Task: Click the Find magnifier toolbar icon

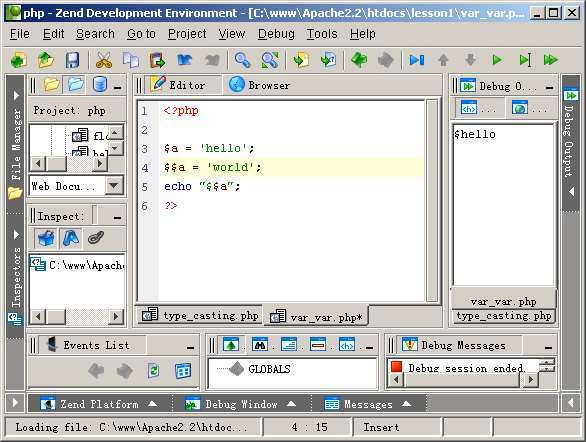Action: coord(242,60)
